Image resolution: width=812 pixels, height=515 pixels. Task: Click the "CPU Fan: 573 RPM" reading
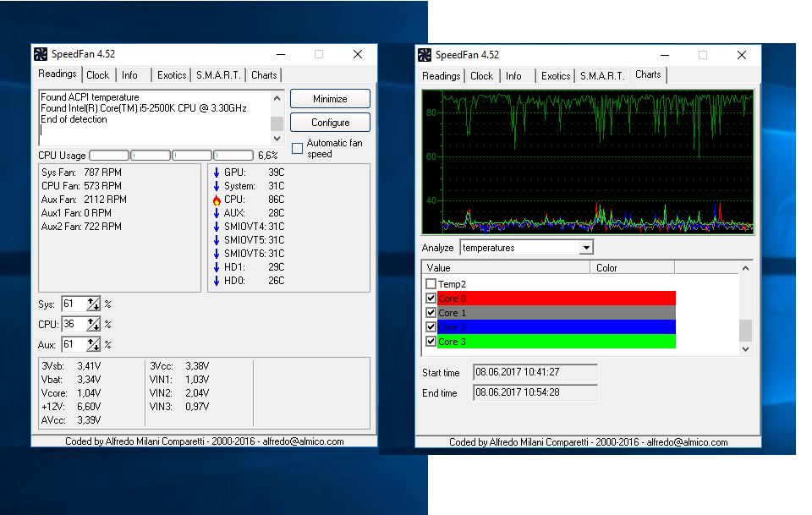[81, 186]
